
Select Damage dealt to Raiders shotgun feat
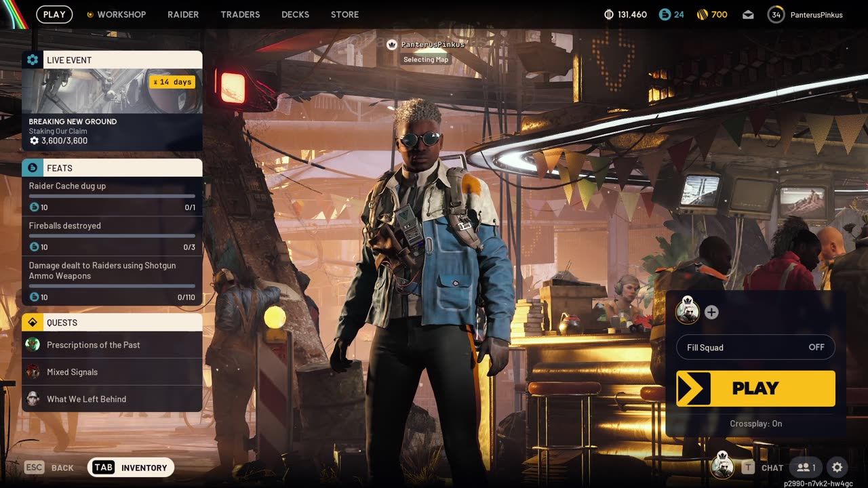(112, 281)
